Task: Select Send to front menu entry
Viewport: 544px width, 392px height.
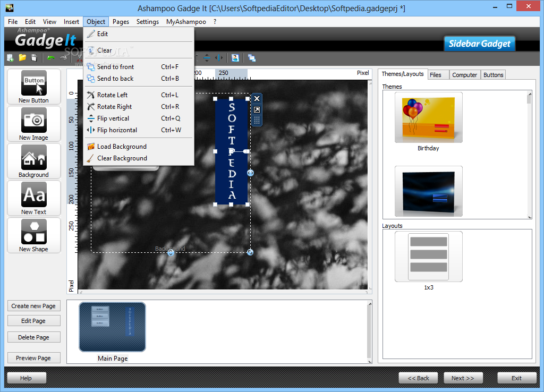Action: coord(139,66)
